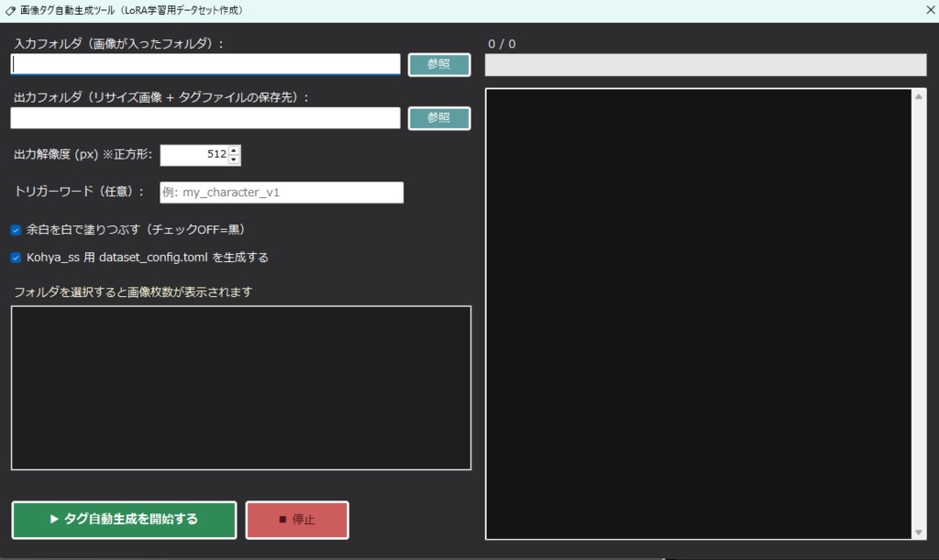The width and height of the screenshot is (939, 560).
Task: Click the image count log panel
Action: click(x=240, y=387)
